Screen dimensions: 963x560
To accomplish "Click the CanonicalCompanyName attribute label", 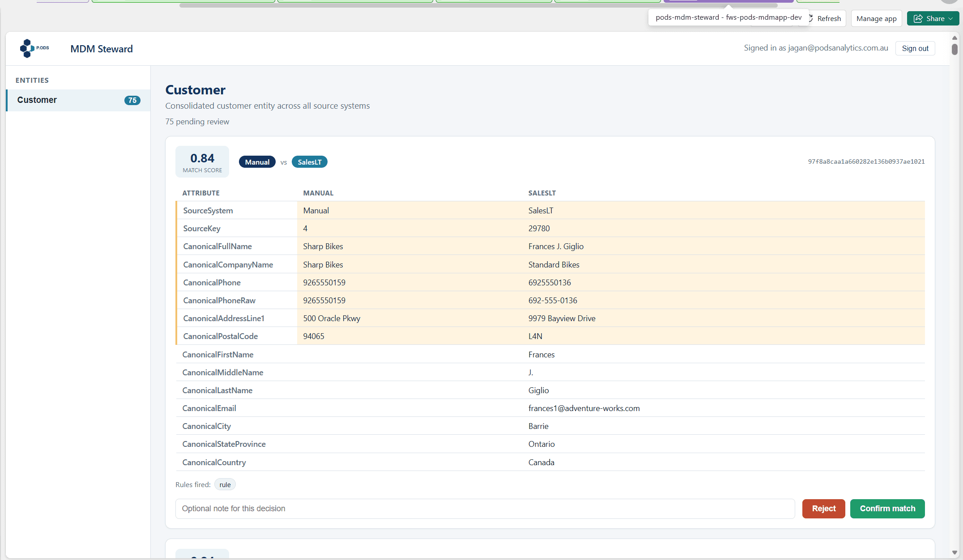I will click(x=228, y=265).
